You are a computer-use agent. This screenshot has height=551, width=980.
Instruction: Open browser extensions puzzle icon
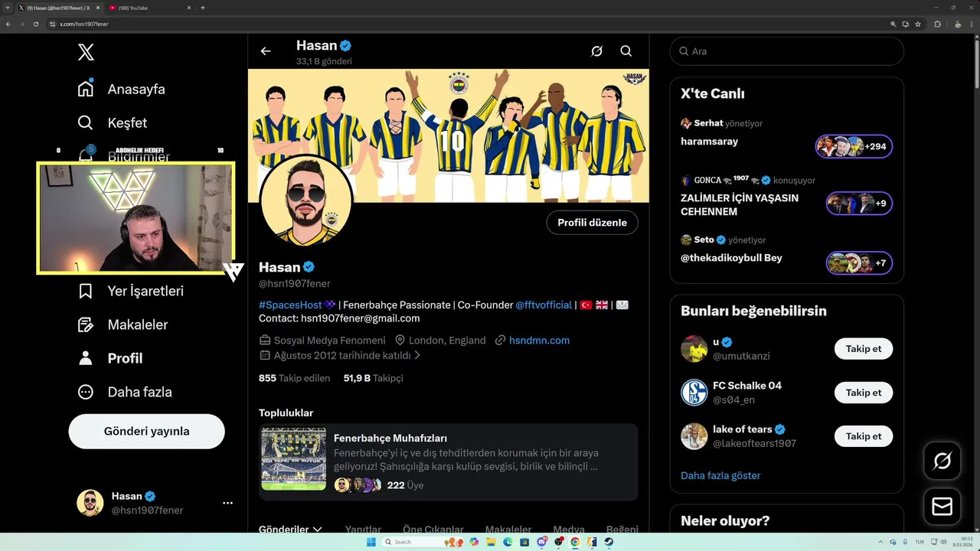pos(938,24)
